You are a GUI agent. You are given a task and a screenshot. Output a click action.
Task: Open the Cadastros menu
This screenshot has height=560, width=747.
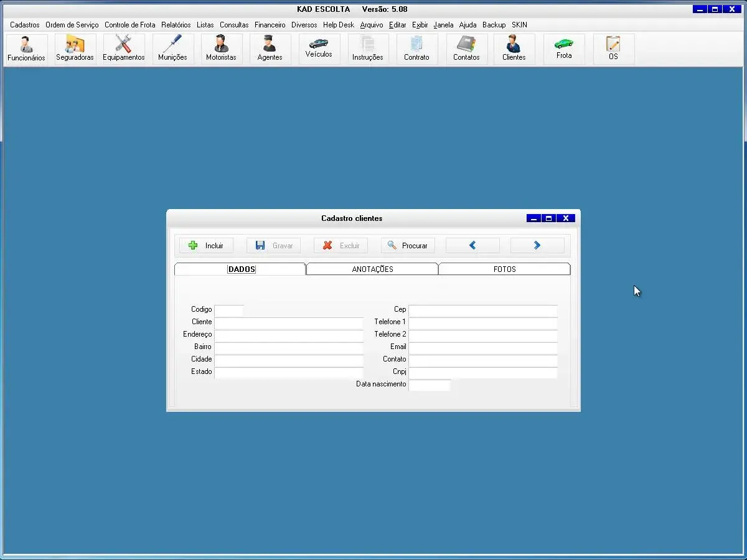(x=25, y=25)
